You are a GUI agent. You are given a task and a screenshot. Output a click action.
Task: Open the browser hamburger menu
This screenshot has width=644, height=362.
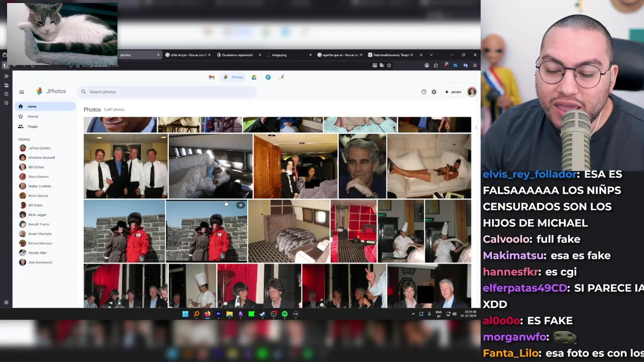(x=474, y=65)
